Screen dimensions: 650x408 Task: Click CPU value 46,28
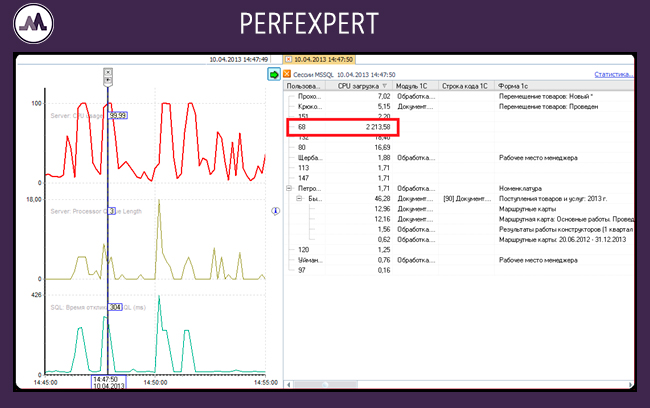click(382, 199)
